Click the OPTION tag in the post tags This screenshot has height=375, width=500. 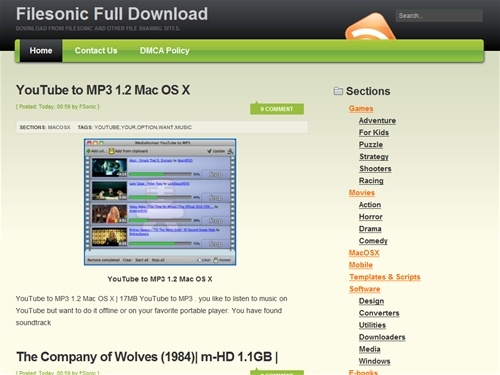pyautogui.click(x=147, y=127)
